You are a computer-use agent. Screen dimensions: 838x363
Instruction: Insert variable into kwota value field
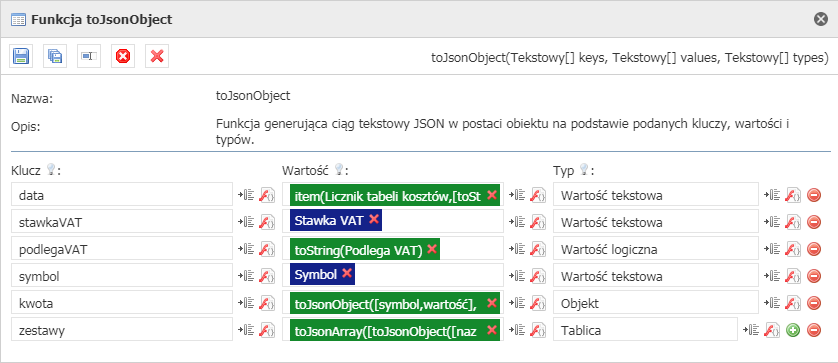pyautogui.click(x=516, y=304)
